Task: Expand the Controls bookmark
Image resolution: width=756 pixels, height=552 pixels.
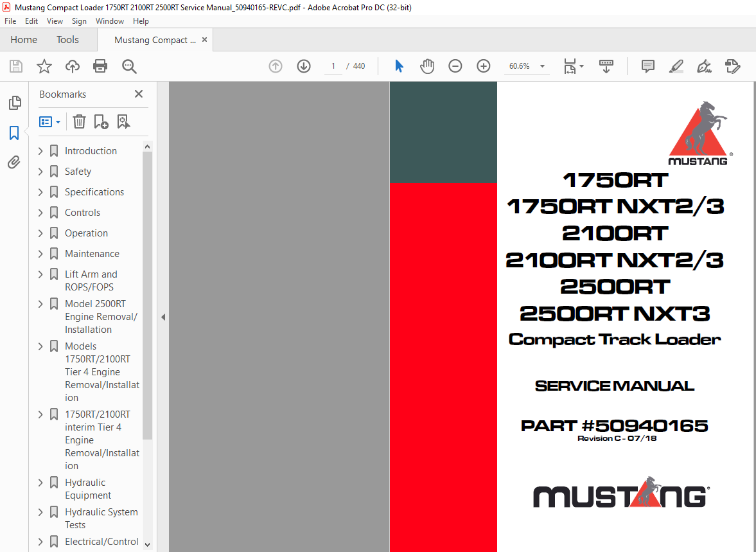Action: (40, 212)
